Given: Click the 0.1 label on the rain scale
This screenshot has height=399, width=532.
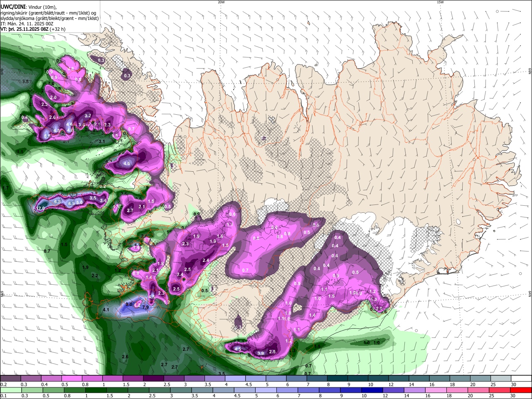Looking at the screenshot, I should pyautogui.click(x=4, y=396).
